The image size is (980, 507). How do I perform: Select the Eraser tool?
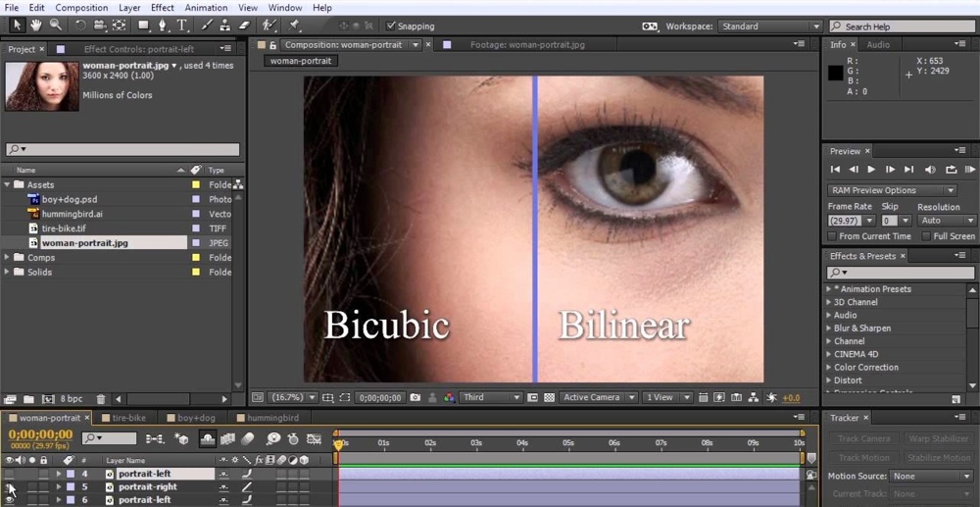(x=246, y=25)
